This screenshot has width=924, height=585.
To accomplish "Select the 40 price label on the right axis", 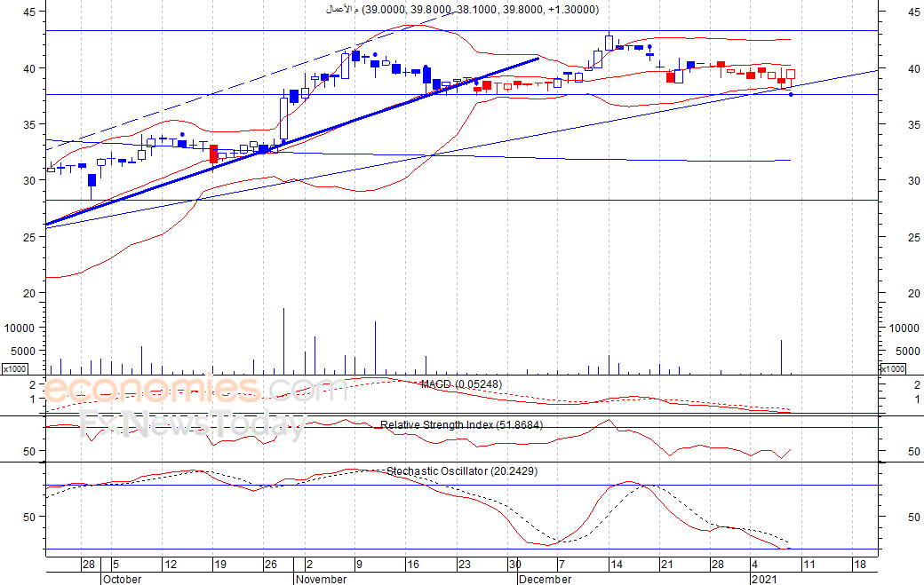I will [x=914, y=68].
